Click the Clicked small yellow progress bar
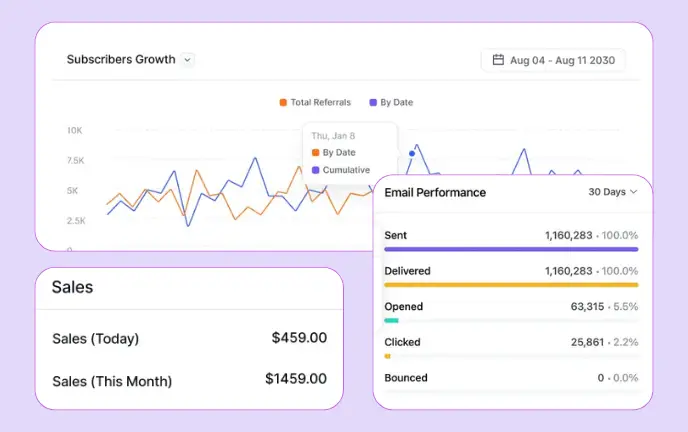 pyautogui.click(x=387, y=356)
